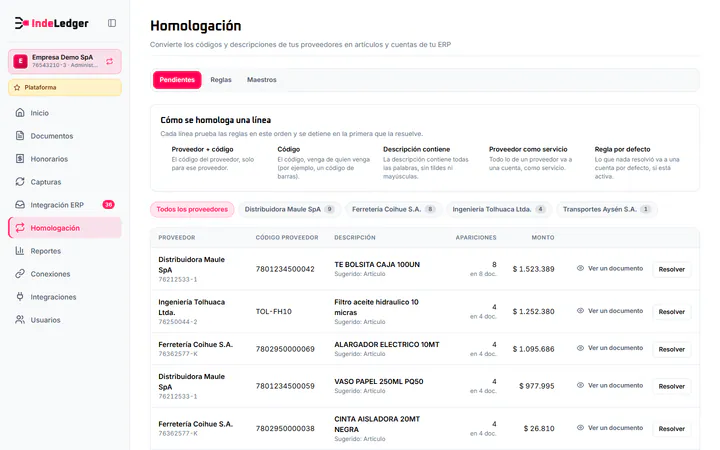
Task: Filter by Transportes Aysén S.A. chip
Action: click(x=607, y=209)
